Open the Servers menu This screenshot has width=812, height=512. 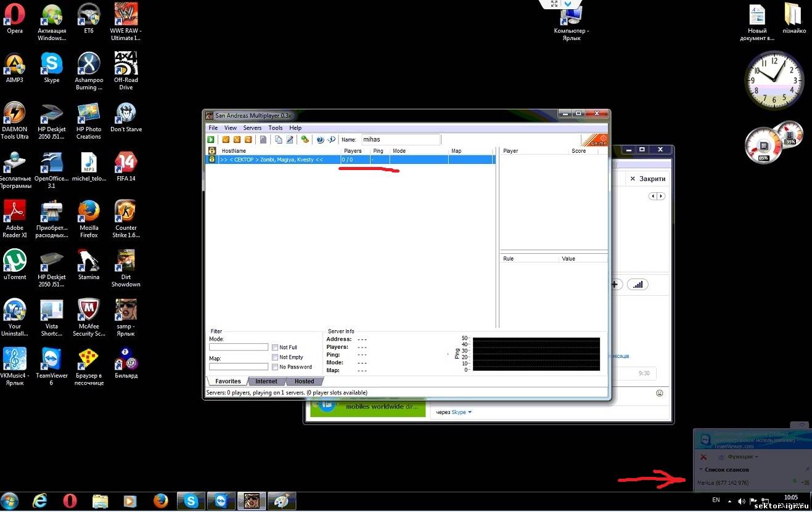(252, 128)
